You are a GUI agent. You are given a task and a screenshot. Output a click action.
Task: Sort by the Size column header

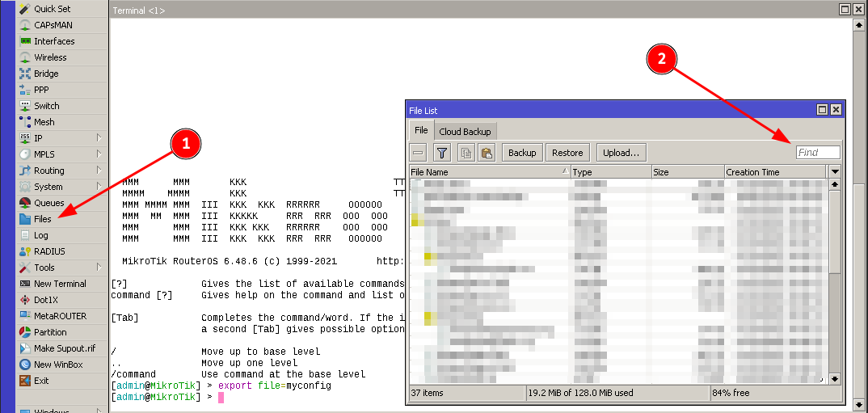click(688, 171)
